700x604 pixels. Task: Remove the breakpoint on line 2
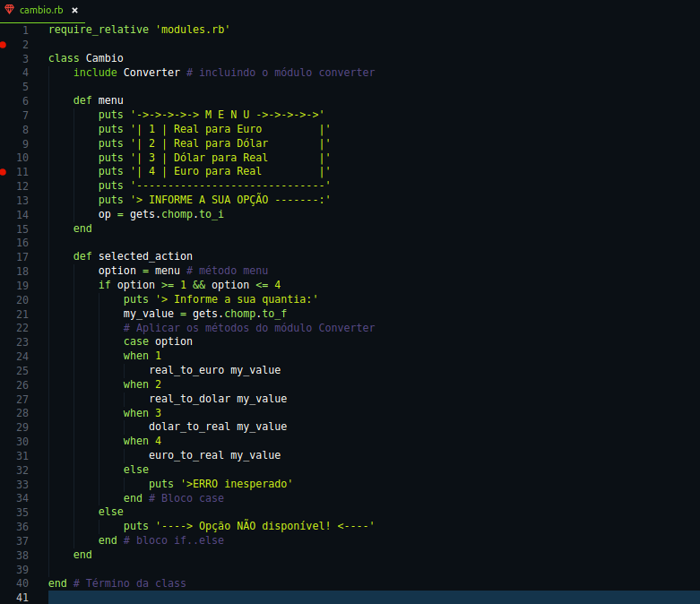(x=3, y=45)
